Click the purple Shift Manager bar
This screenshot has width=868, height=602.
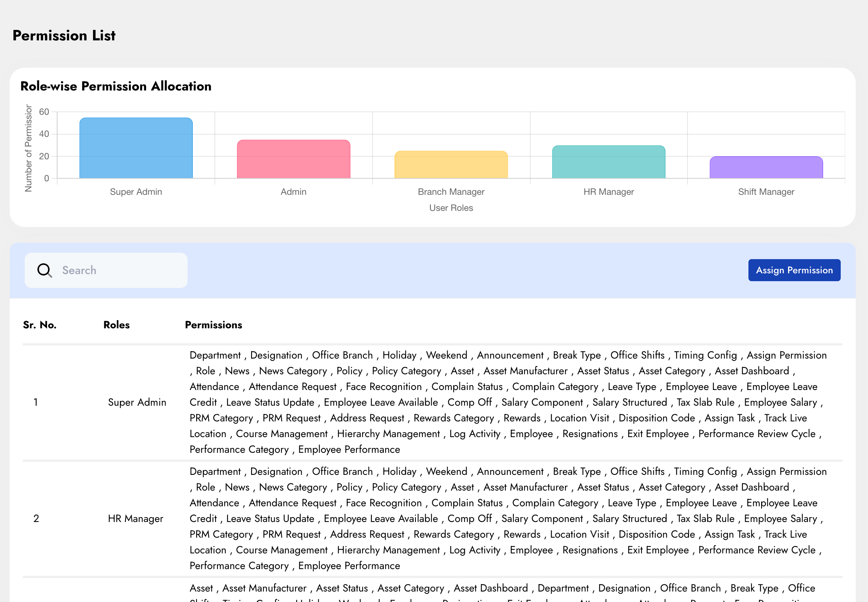click(766, 168)
